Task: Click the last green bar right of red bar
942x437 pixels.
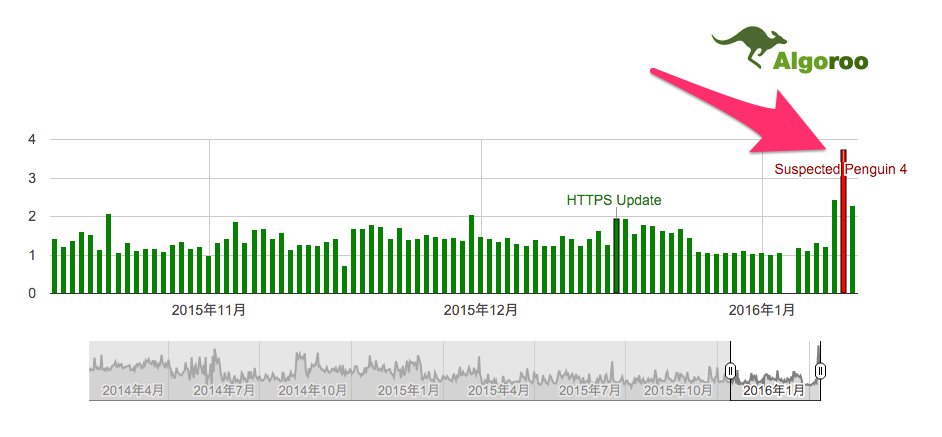Action: click(x=852, y=249)
